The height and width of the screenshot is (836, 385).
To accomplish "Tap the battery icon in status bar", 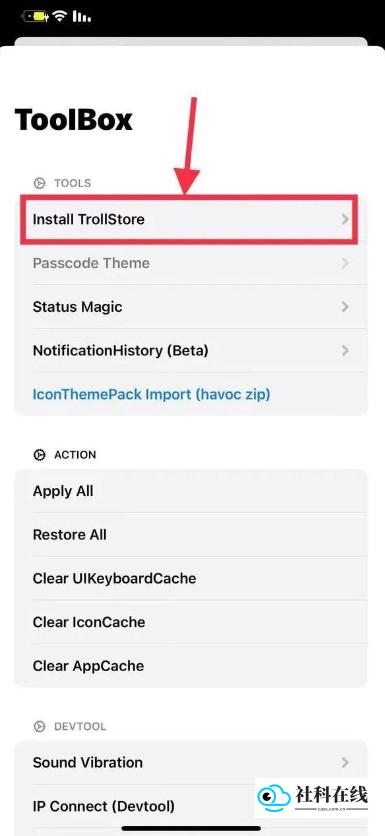I will click(36, 17).
